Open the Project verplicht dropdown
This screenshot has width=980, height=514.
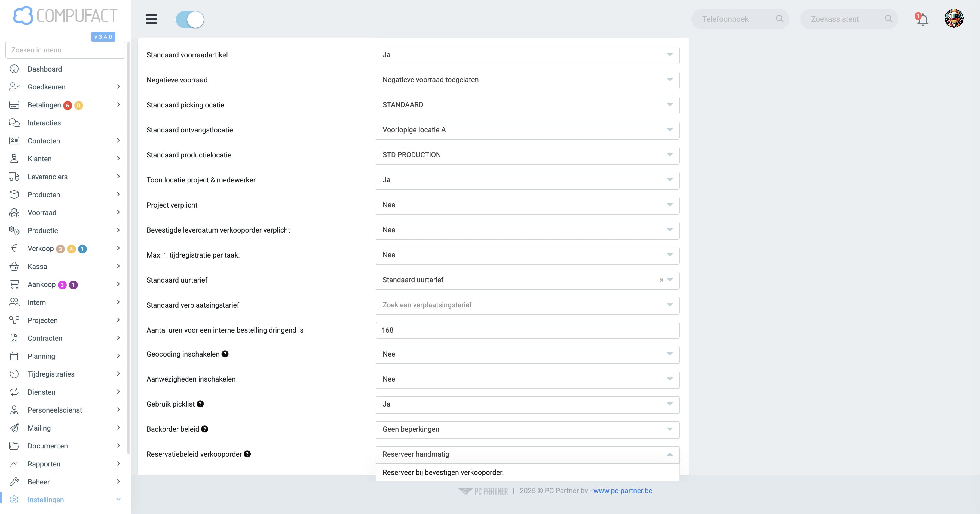pyautogui.click(x=527, y=206)
